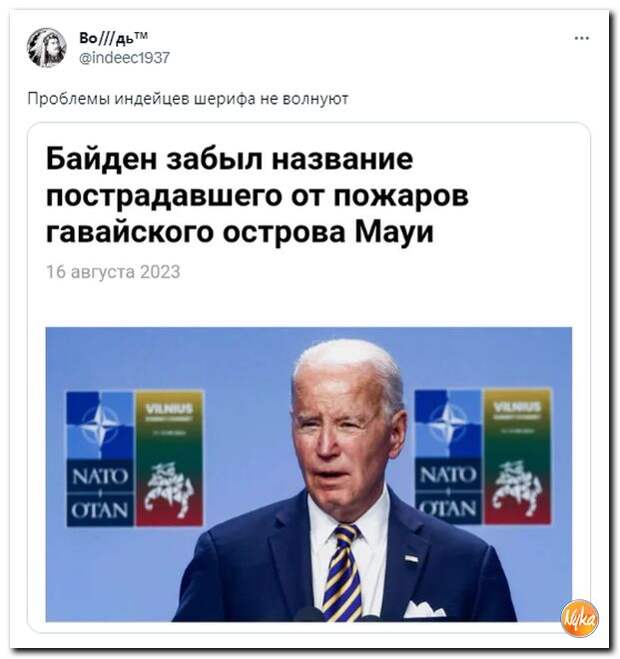Click the striped tie in photo

(x=343, y=573)
